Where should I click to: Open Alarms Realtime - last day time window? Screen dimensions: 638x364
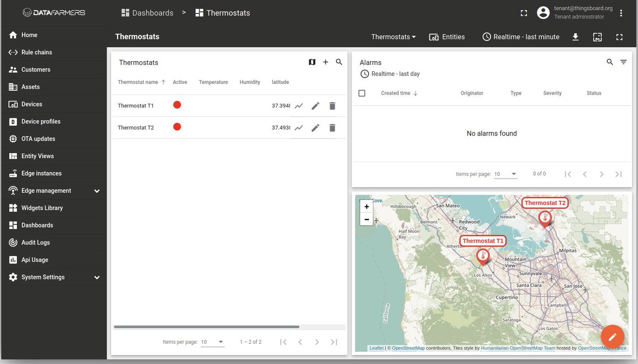pos(390,74)
